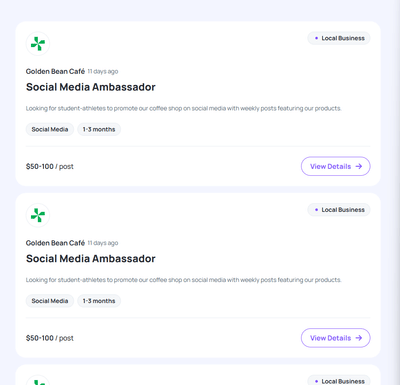Image resolution: width=400 pixels, height=385 pixels.
Task: Click the first card's $50-100 / post rate
Action: tap(50, 166)
